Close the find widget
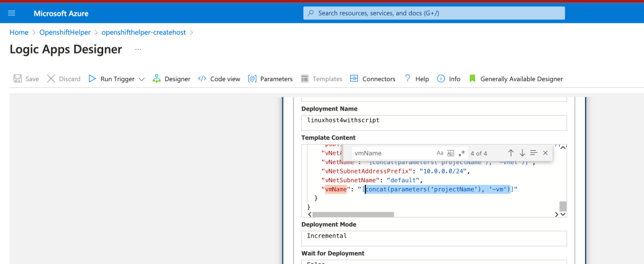This screenshot has width=644, height=264. 545,153
